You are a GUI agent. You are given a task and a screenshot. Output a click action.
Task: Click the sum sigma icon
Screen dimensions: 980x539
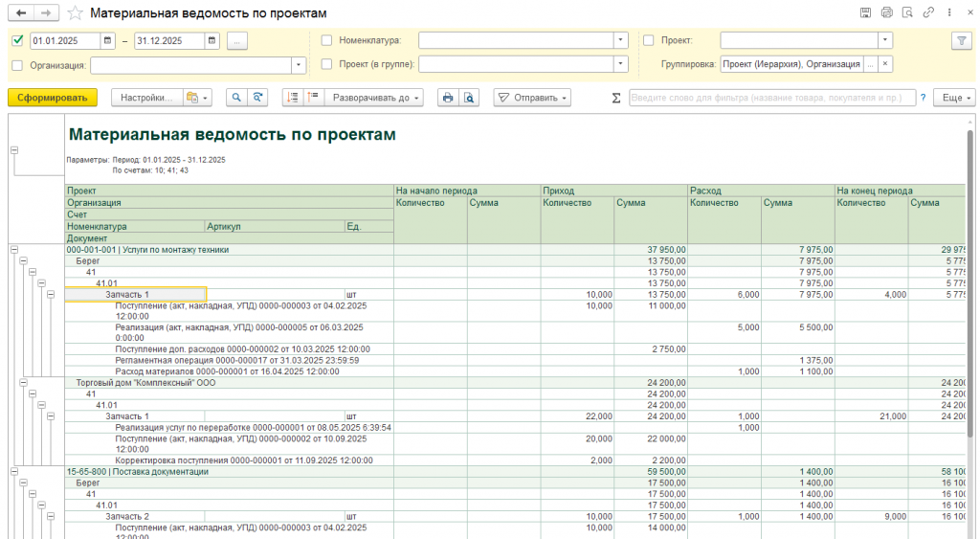[x=616, y=98]
